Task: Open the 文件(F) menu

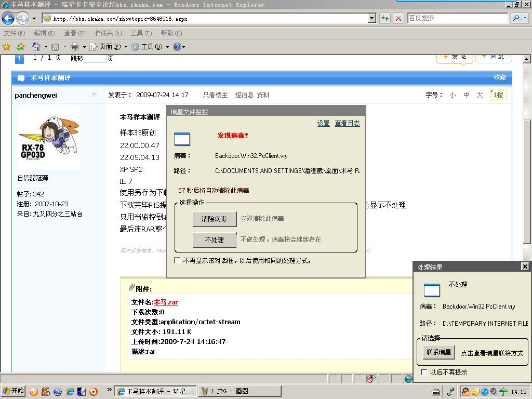Action: click(x=15, y=33)
